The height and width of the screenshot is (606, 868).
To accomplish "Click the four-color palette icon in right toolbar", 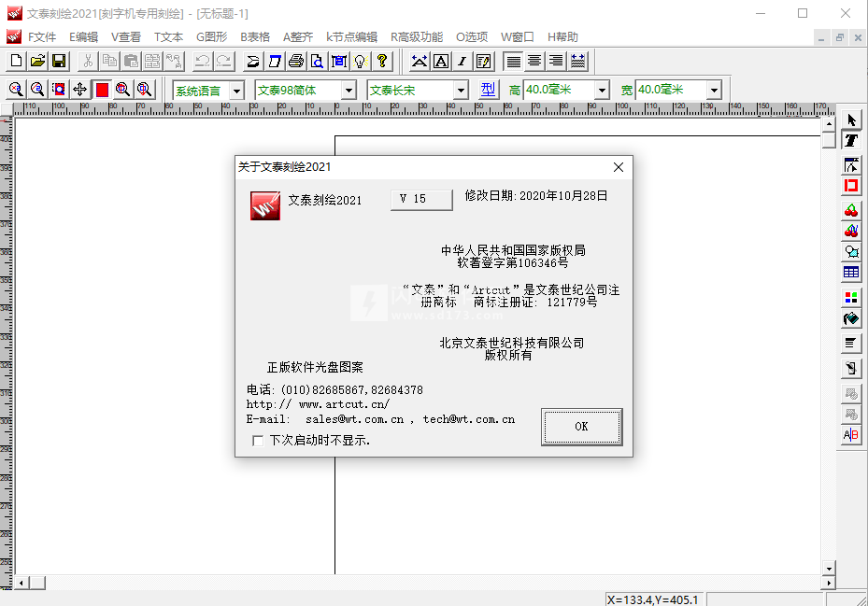I will click(x=851, y=298).
